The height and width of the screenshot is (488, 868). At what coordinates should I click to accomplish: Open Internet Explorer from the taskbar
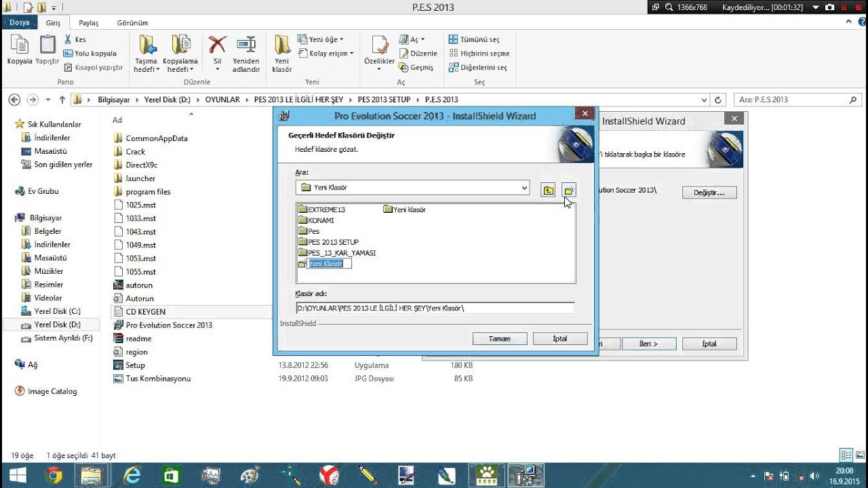132,475
